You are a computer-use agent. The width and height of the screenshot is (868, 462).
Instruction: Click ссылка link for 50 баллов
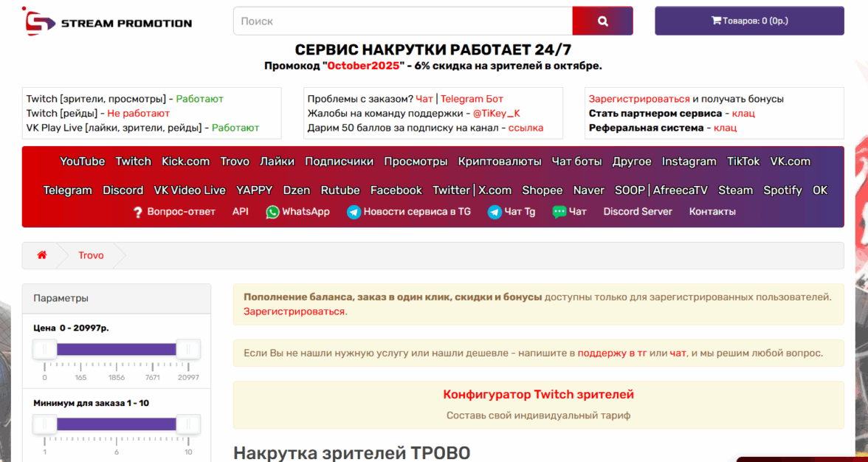525,128
